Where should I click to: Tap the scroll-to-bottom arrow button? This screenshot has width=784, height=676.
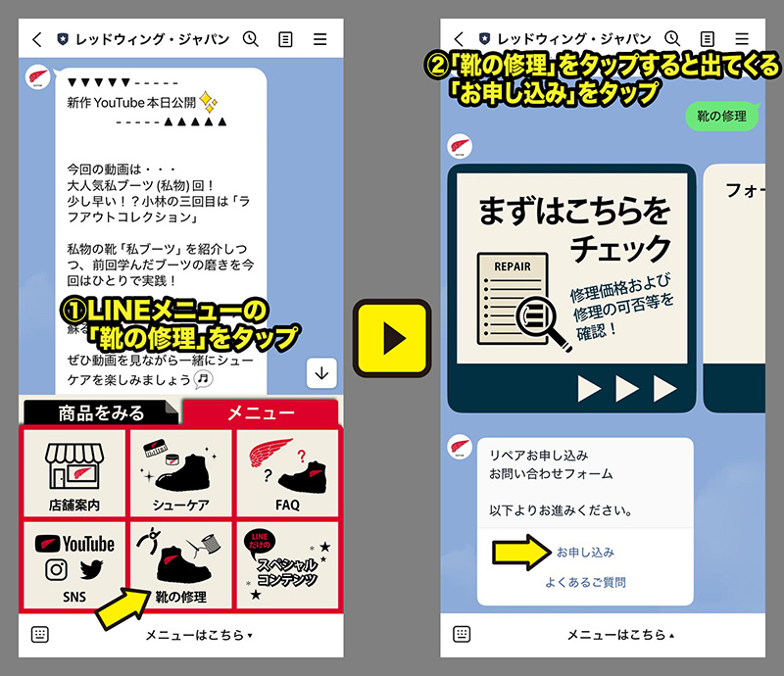(321, 372)
